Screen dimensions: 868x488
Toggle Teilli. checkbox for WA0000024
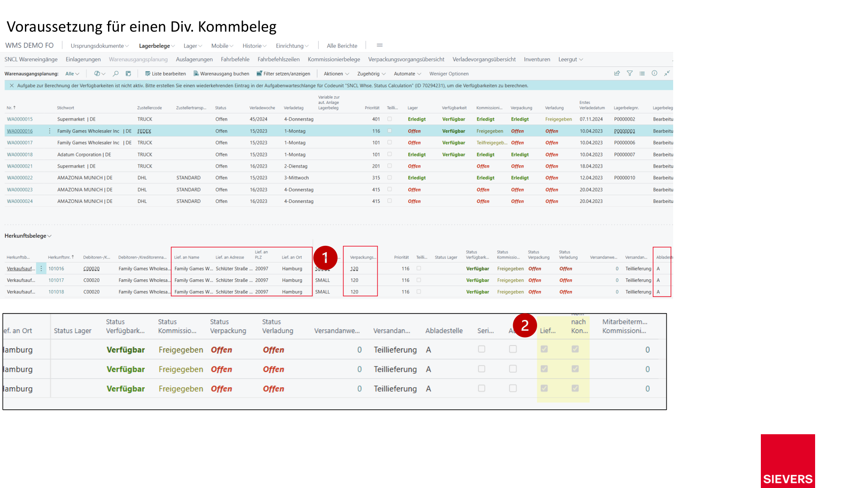[x=390, y=201]
